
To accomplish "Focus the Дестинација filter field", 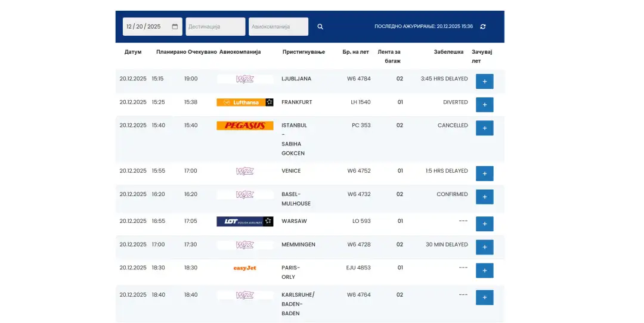I will coord(215,27).
